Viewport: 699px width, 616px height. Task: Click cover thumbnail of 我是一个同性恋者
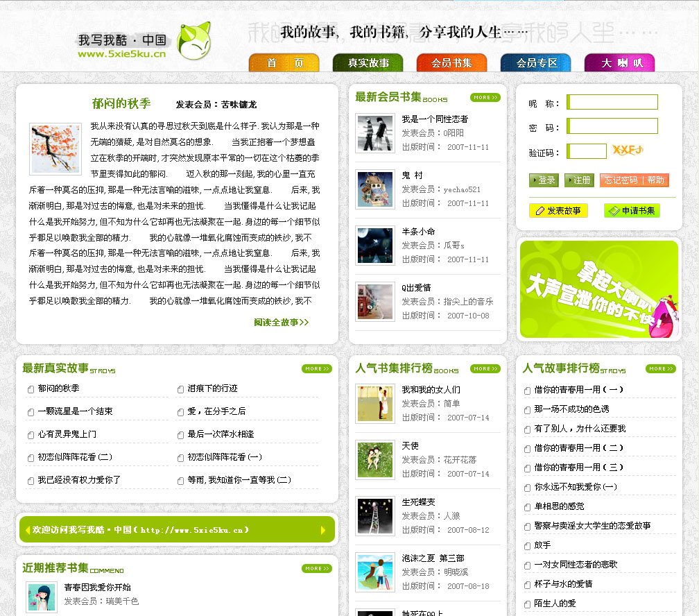point(375,133)
